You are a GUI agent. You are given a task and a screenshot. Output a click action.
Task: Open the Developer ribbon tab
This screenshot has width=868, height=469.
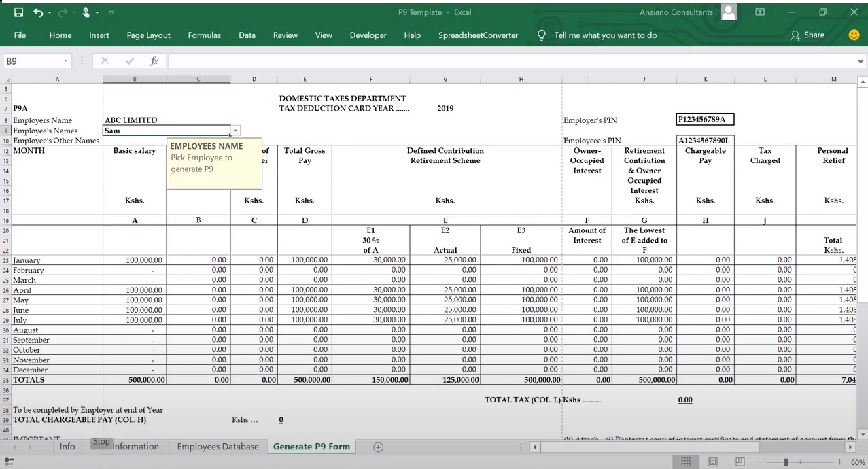coord(368,35)
